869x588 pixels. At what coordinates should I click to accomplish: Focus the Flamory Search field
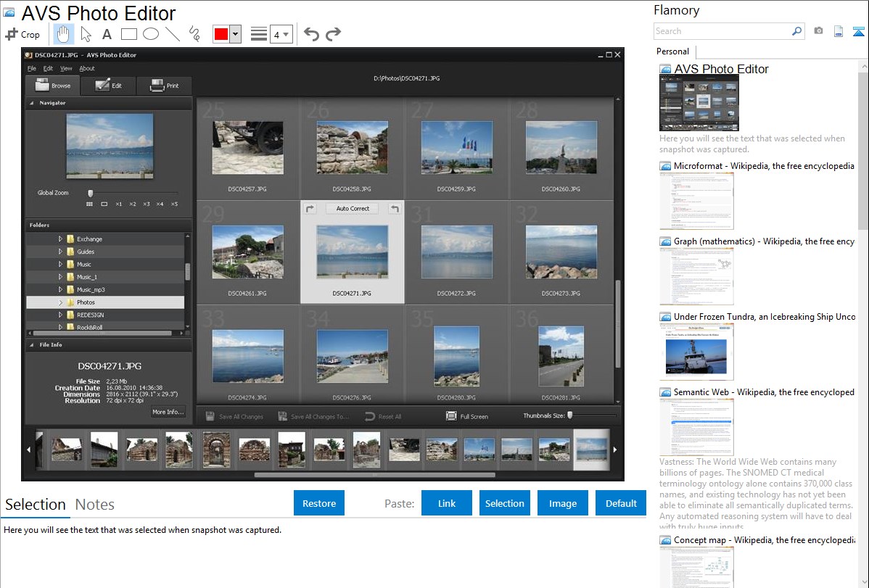[x=722, y=32]
